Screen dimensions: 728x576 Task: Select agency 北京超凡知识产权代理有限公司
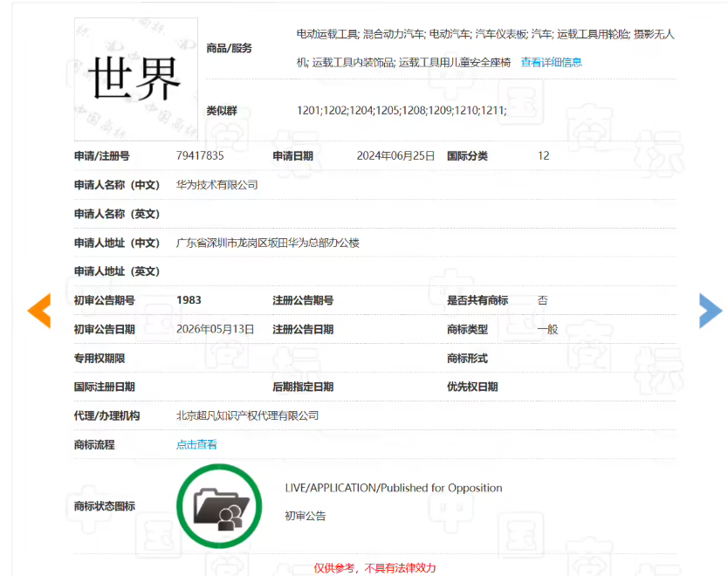pyautogui.click(x=247, y=415)
